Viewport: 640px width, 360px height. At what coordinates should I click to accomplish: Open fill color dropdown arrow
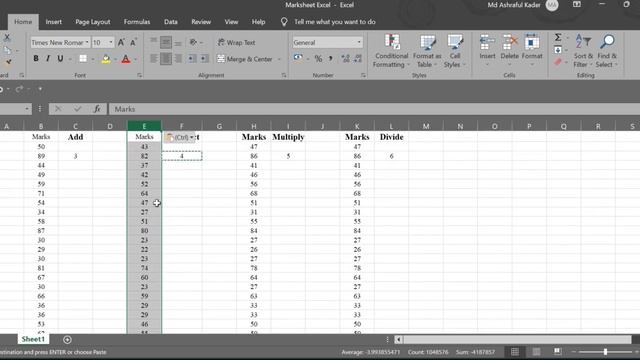point(115,59)
